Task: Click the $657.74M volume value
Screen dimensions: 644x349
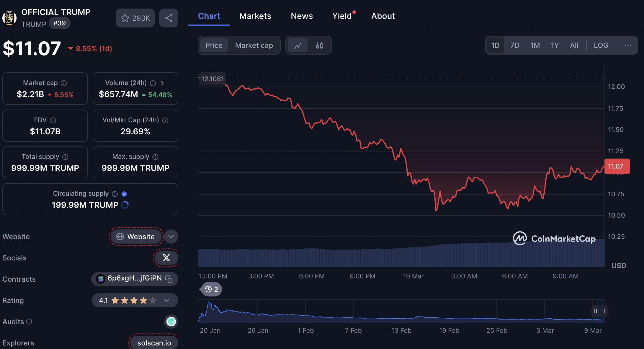Action: [x=118, y=94]
